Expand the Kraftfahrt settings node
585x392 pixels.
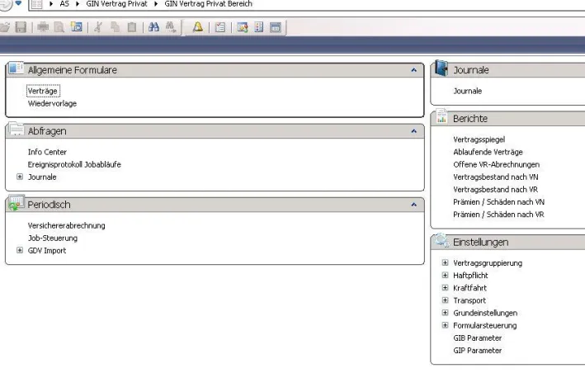coord(446,288)
